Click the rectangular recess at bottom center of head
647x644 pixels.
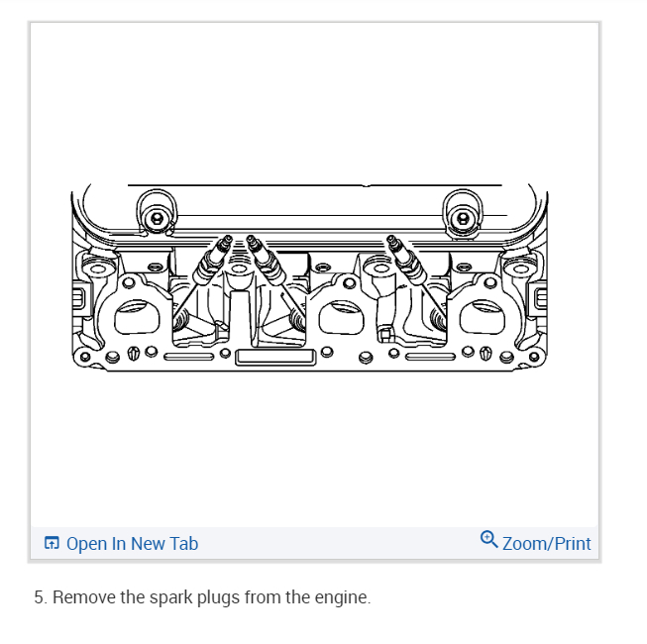coord(275,357)
